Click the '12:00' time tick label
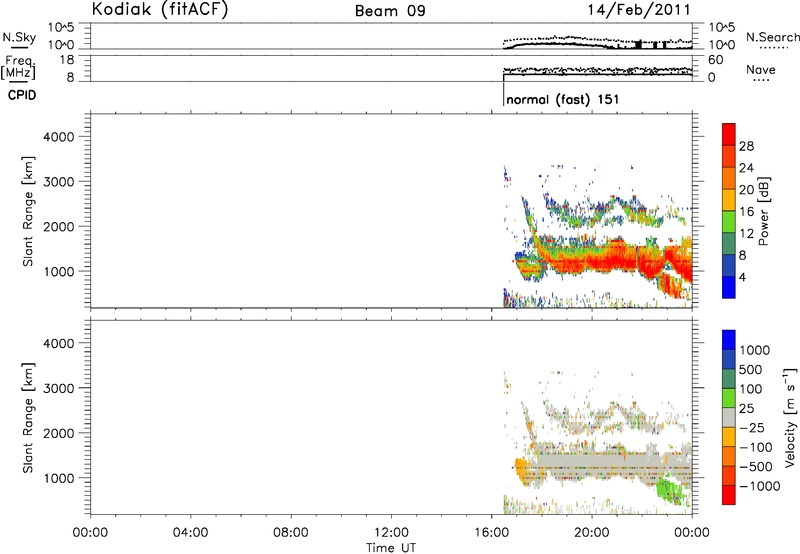 (391, 533)
